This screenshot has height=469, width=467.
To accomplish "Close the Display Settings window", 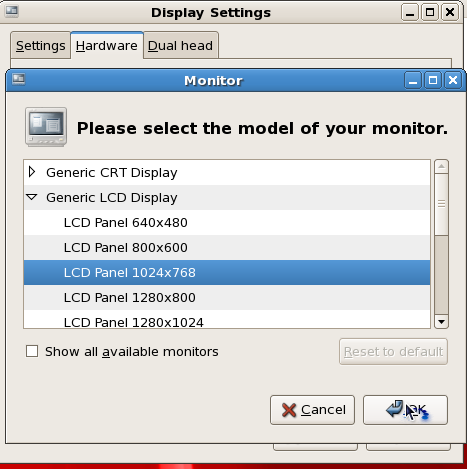I will click(x=450, y=13).
